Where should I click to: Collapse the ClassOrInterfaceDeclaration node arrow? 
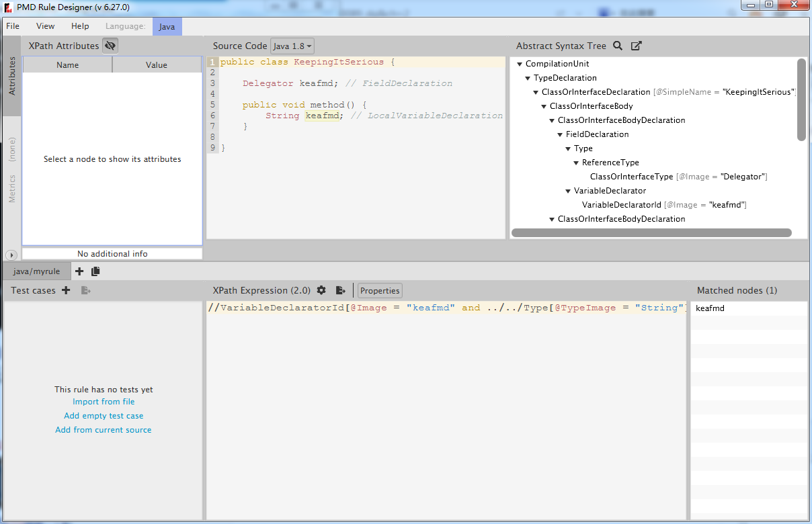click(536, 92)
